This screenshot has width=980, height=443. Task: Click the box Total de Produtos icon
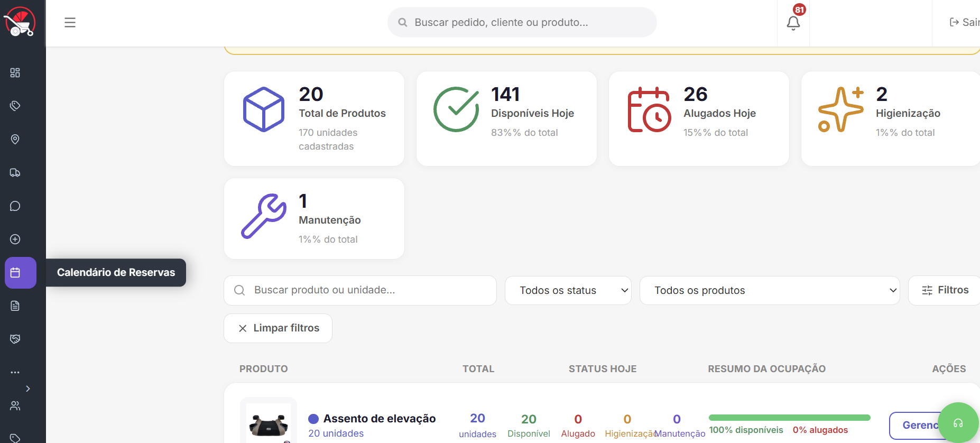pyautogui.click(x=264, y=109)
